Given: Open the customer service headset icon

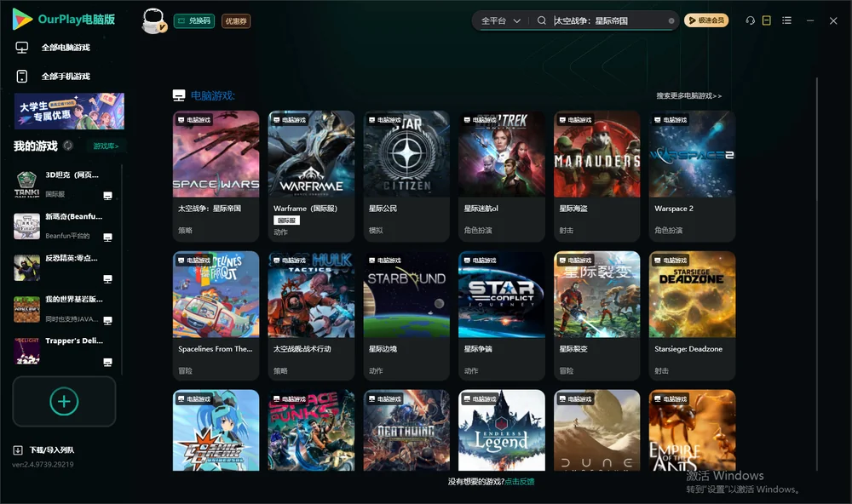Looking at the screenshot, I should click(750, 20).
